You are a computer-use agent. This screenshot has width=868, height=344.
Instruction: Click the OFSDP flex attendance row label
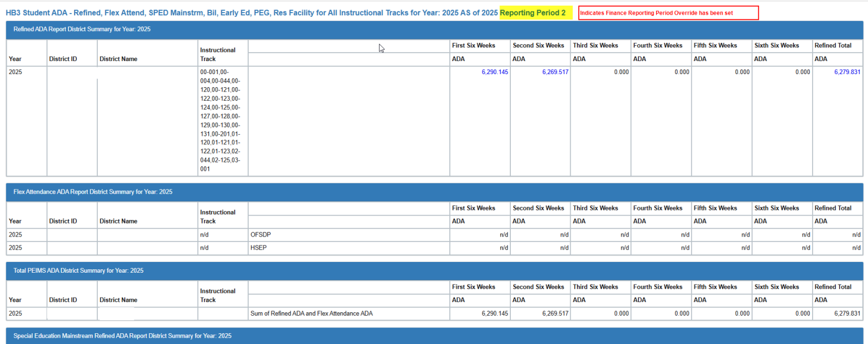click(x=260, y=234)
